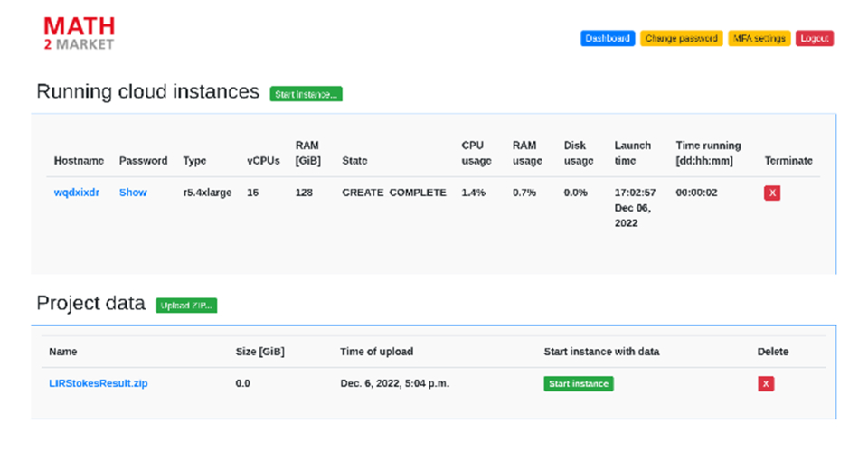The width and height of the screenshot is (868, 452).
Task: Show the instance password
Action: pos(133,193)
